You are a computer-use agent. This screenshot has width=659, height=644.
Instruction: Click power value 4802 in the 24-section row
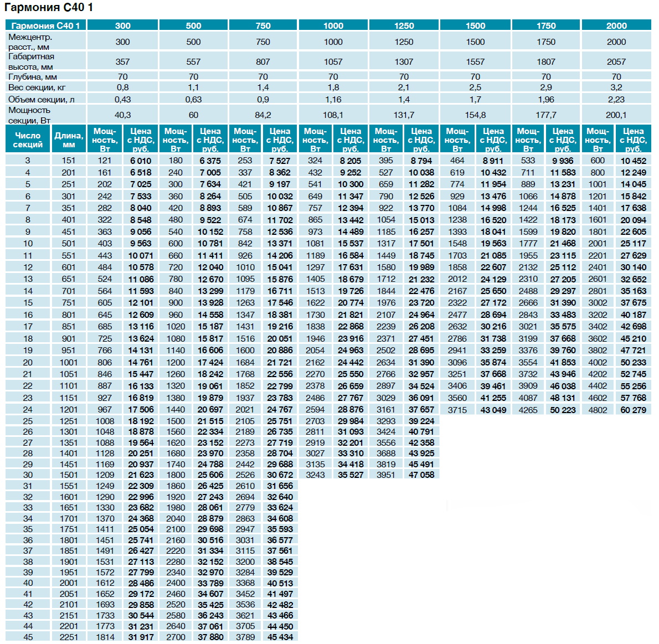(x=597, y=410)
